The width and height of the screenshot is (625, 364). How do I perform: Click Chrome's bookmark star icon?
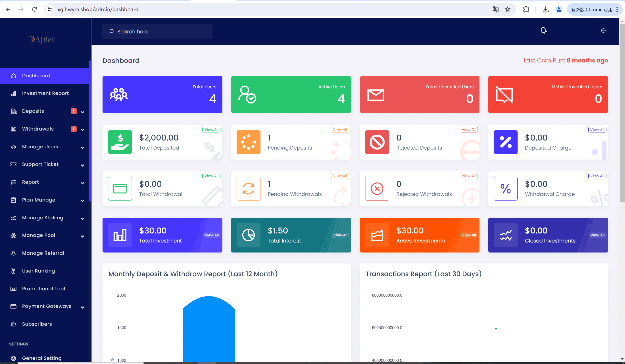(507, 10)
